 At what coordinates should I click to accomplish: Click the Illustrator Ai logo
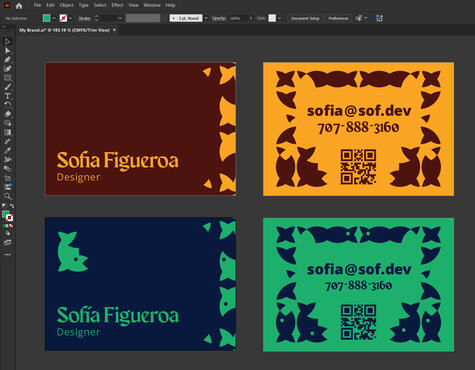[7, 5]
